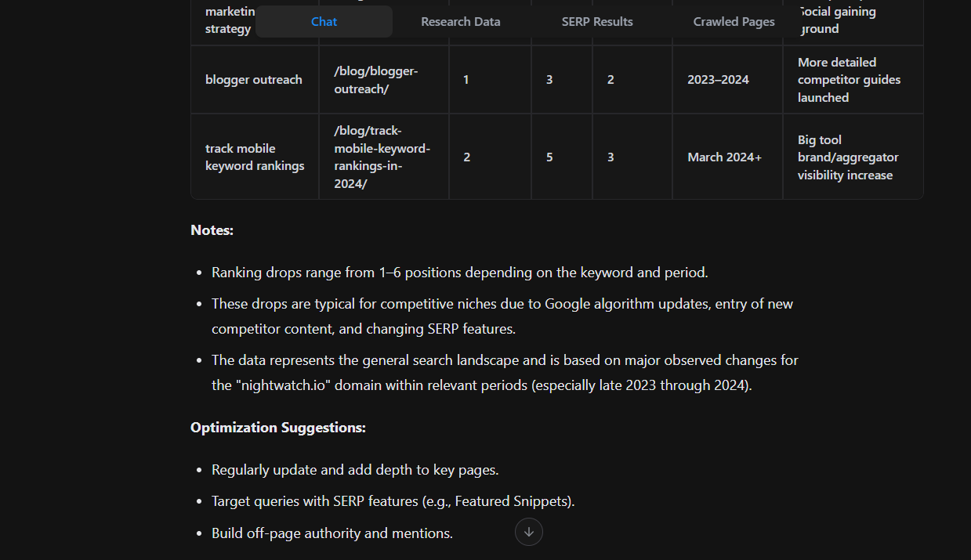This screenshot has width=971, height=560.
Task: Click the Featured Snippets suggestion bullet
Action: click(393, 500)
